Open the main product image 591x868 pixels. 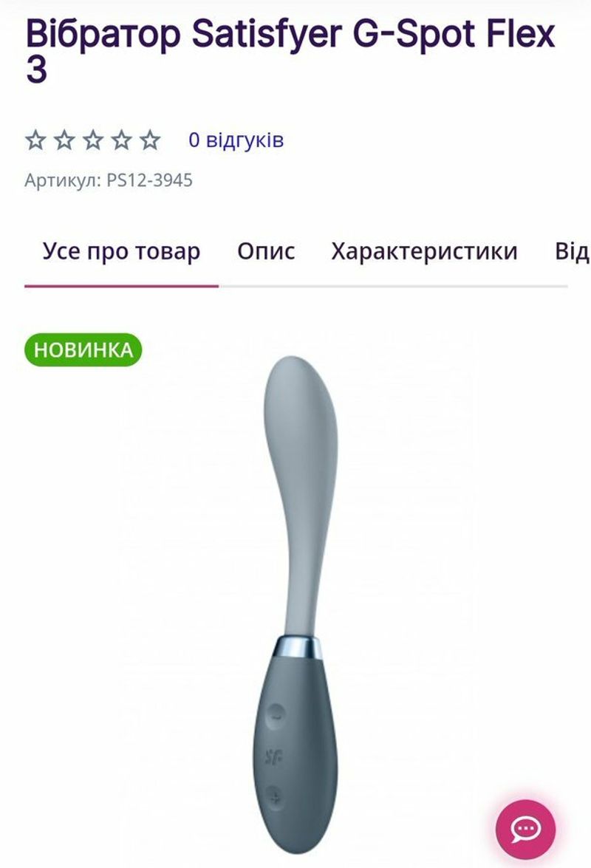[x=296, y=604]
